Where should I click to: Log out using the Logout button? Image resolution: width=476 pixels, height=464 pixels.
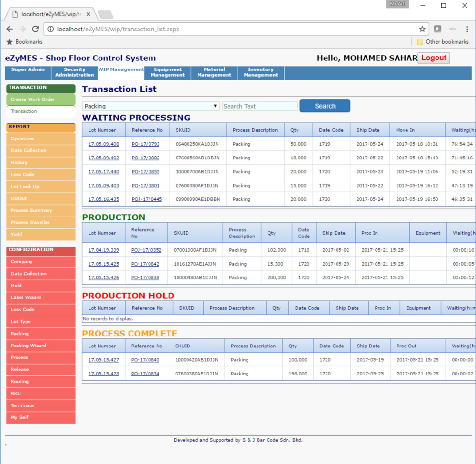coord(434,58)
